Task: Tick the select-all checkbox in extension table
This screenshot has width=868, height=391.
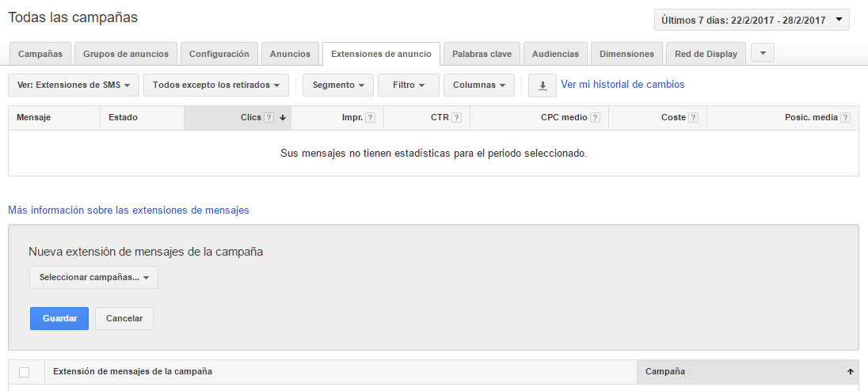Action: (25, 372)
